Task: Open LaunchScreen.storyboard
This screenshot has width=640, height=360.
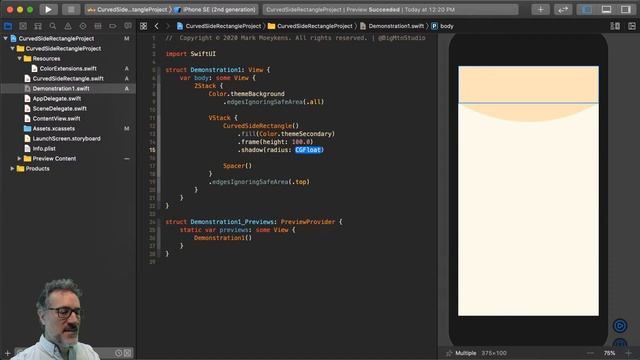Action: click(66, 138)
